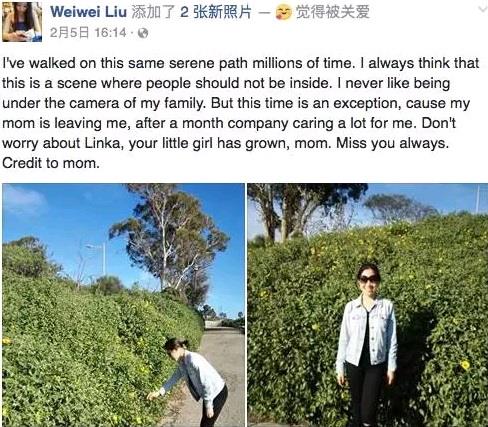The width and height of the screenshot is (488, 427).
Task: Click the Weiwei Liu name link
Action: [89, 12]
